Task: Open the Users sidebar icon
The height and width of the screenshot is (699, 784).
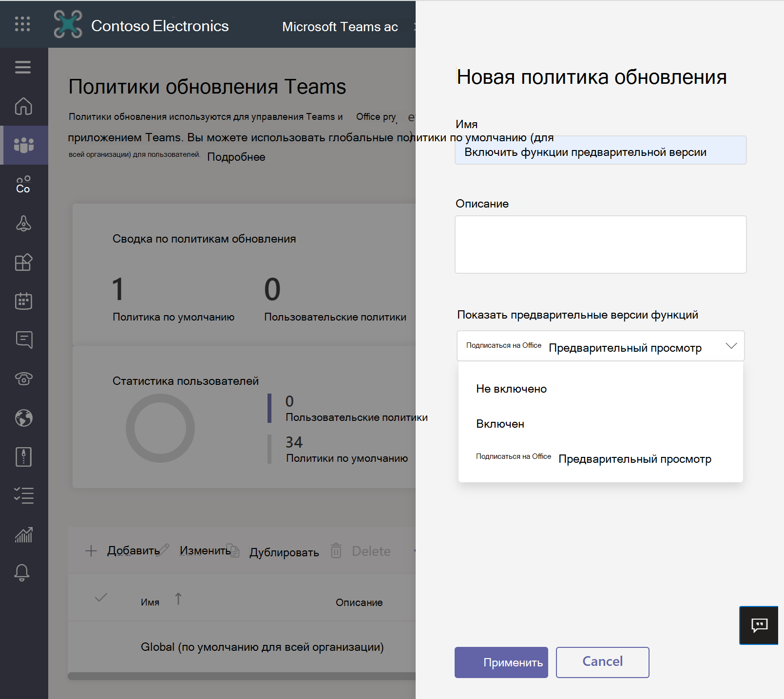Action: 23,184
